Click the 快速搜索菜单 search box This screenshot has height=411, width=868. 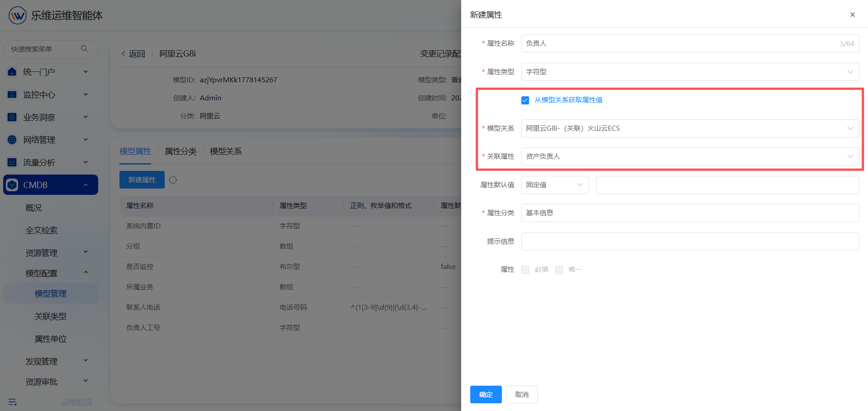(x=50, y=49)
